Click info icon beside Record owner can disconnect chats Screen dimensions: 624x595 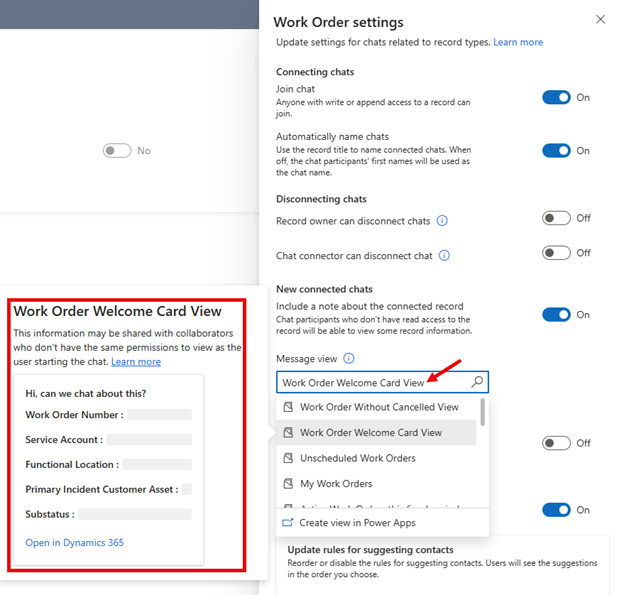(442, 221)
